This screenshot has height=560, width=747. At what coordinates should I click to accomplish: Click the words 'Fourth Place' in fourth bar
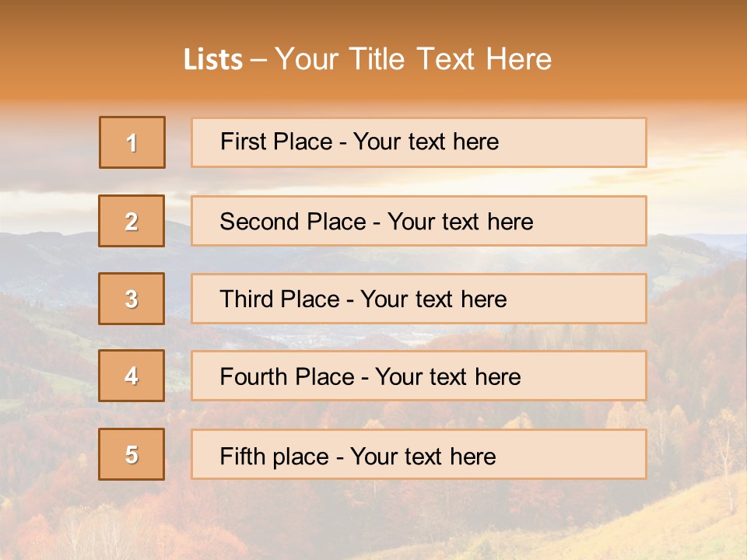pos(287,376)
